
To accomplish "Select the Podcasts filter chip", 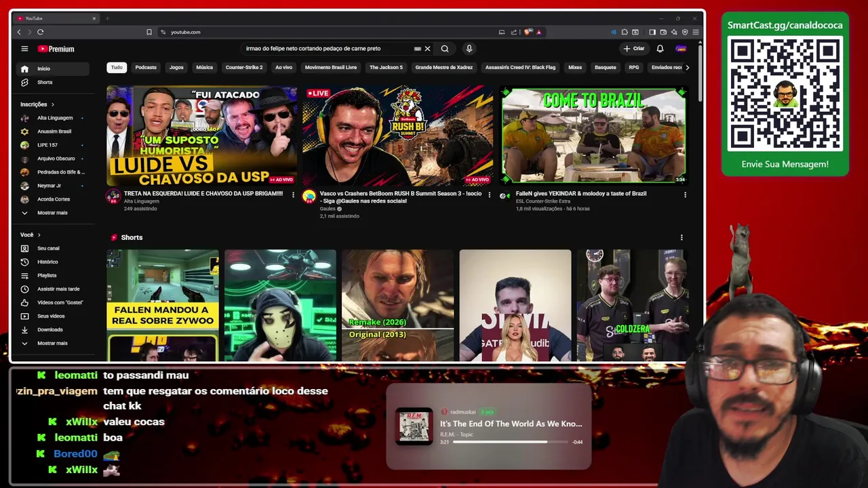I will pos(146,67).
